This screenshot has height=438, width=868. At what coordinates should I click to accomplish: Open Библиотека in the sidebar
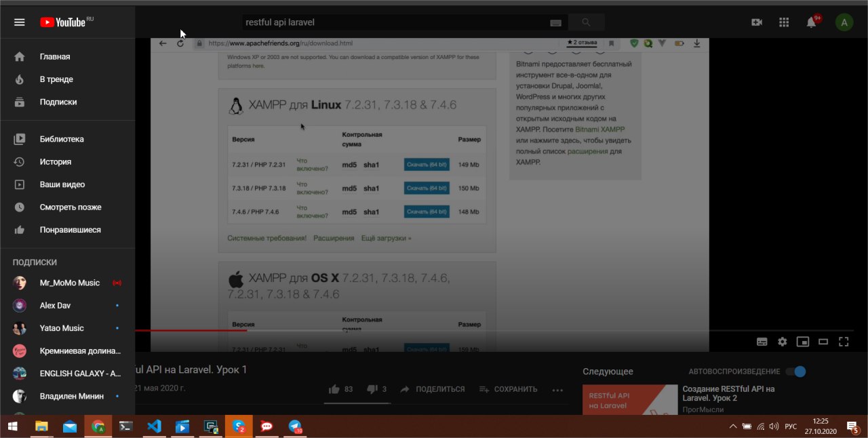pyautogui.click(x=67, y=139)
